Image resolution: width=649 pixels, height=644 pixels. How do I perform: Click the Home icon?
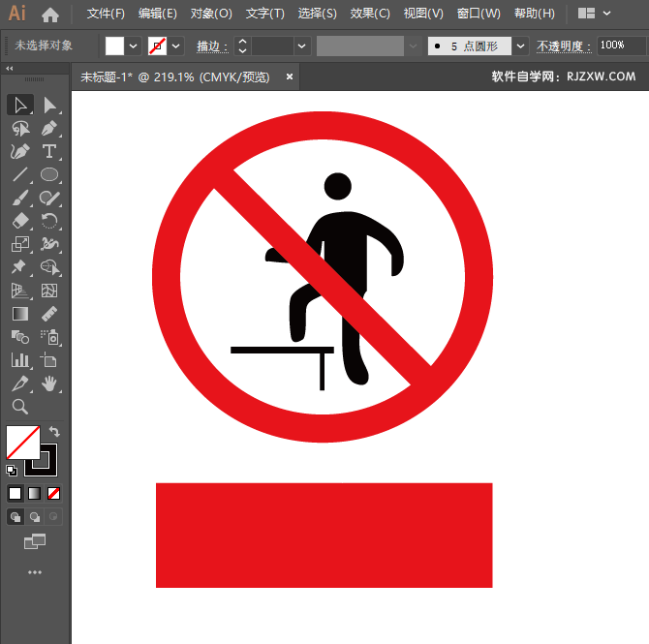coord(50,15)
